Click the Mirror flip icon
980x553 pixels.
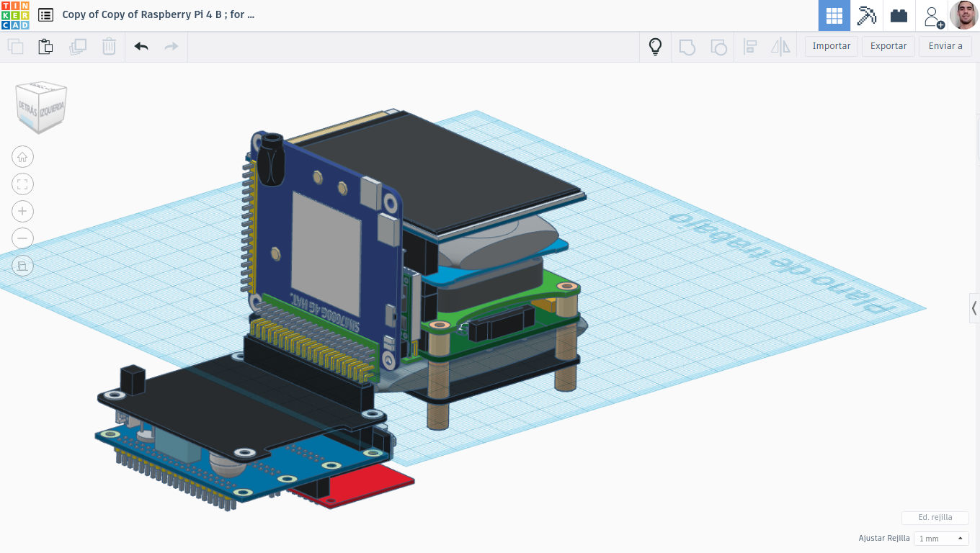coord(780,48)
